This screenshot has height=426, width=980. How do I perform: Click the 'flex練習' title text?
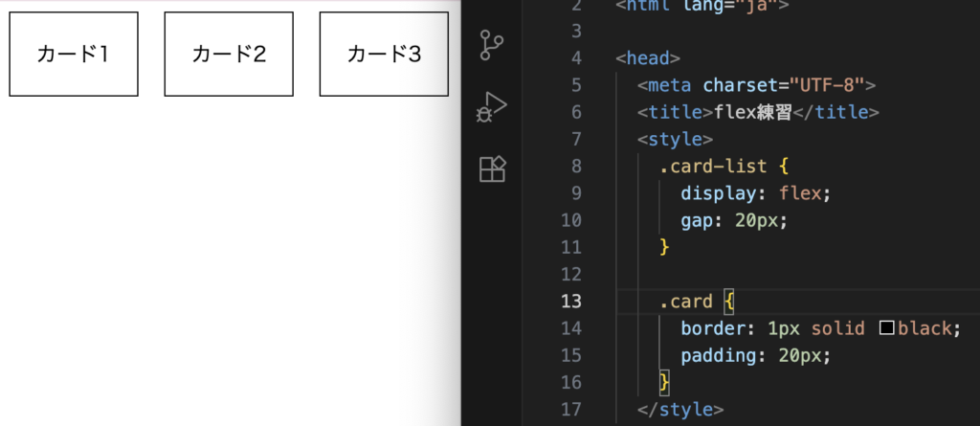point(753,113)
